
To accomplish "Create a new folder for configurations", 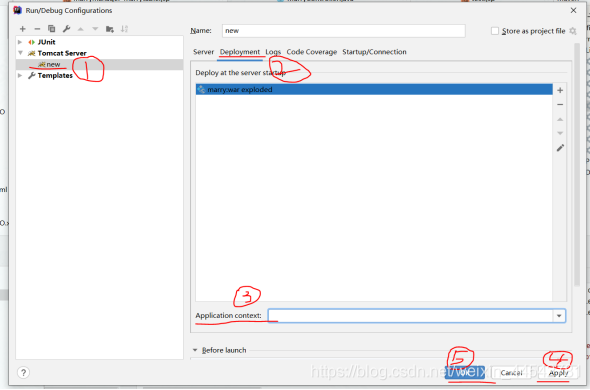I will (x=109, y=29).
